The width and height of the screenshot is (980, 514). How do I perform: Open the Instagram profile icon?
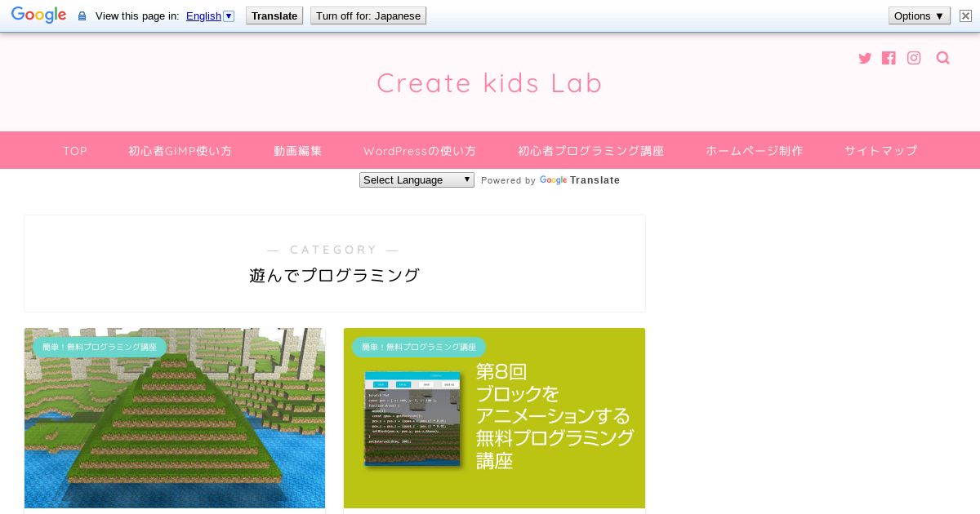point(914,58)
